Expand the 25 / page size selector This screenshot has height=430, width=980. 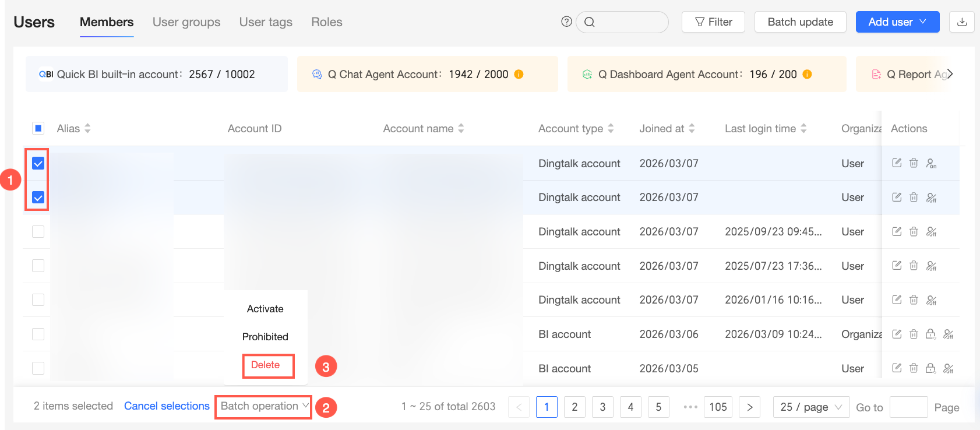[811, 407]
